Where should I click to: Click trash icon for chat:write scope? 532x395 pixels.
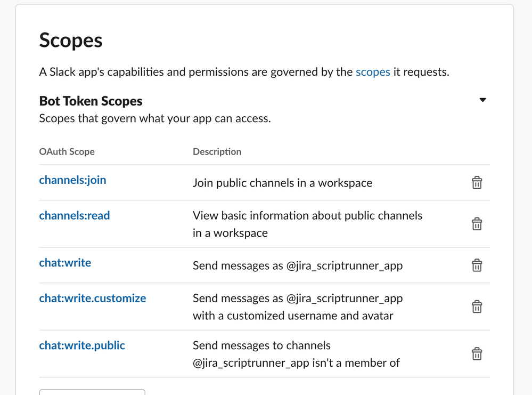(x=477, y=265)
